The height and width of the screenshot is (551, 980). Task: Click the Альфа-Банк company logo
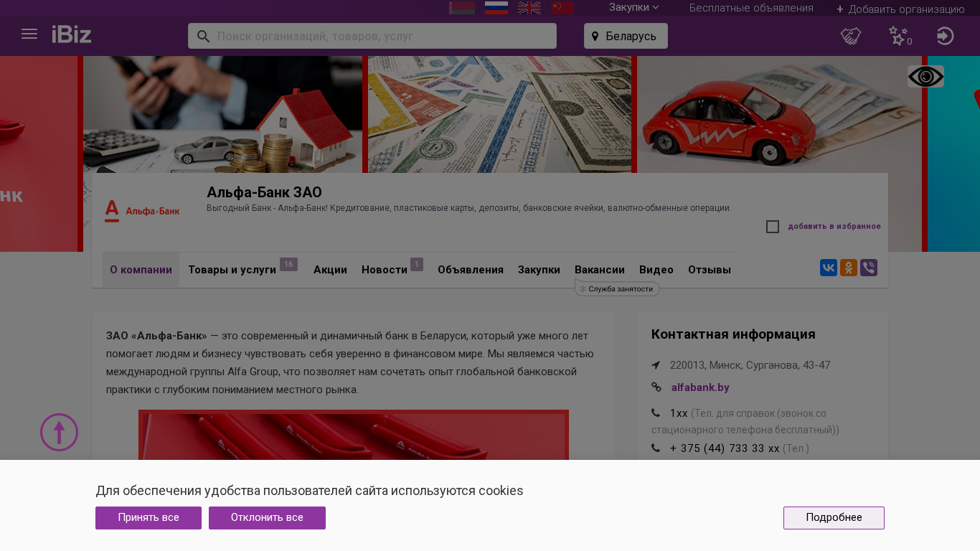click(142, 211)
